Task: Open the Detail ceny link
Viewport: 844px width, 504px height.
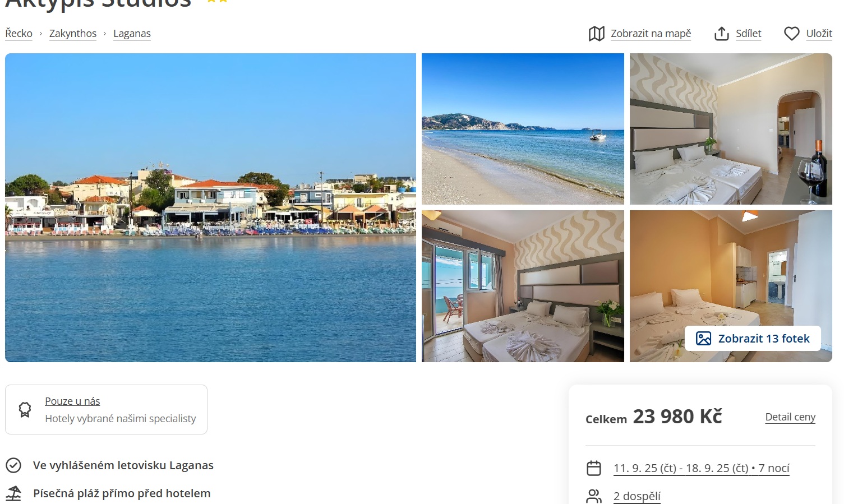Action: pos(790,417)
